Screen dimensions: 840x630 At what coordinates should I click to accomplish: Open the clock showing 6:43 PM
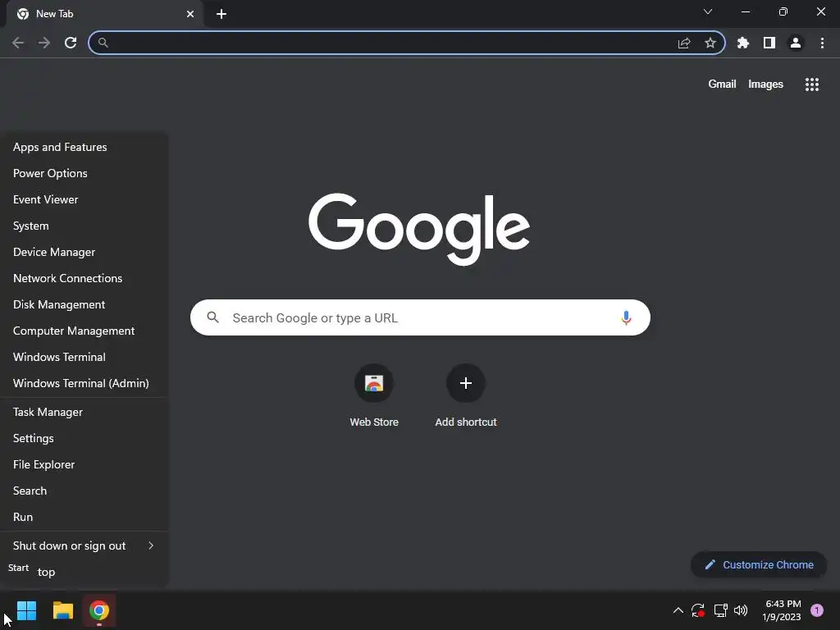[782, 610]
